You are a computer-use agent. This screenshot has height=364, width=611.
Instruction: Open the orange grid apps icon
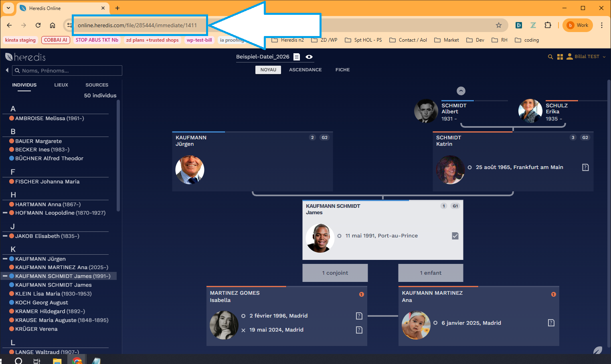click(560, 57)
